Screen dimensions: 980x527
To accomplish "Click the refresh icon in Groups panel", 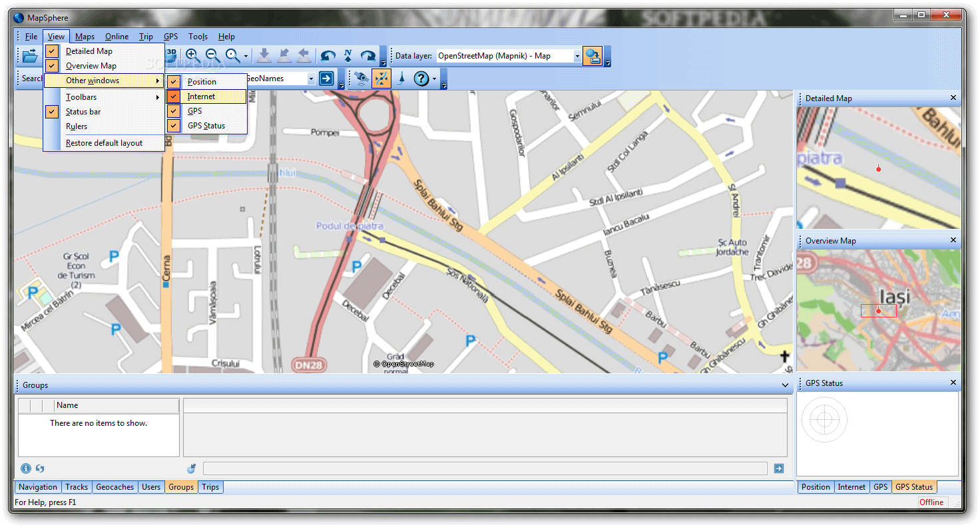I will pyautogui.click(x=40, y=468).
